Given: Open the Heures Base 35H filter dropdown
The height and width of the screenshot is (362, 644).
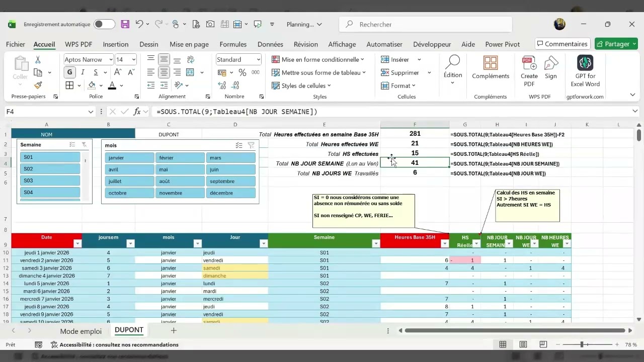Looking at the screenshot, I should pos(444,244).
